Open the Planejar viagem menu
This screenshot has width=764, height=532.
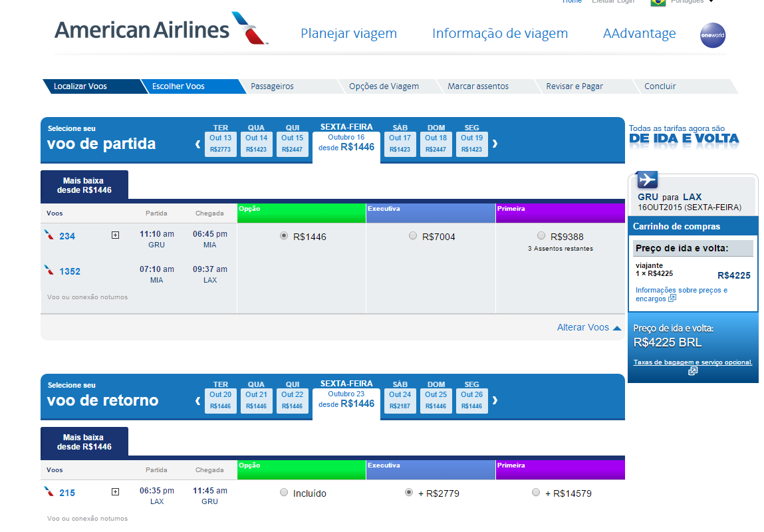348,33
